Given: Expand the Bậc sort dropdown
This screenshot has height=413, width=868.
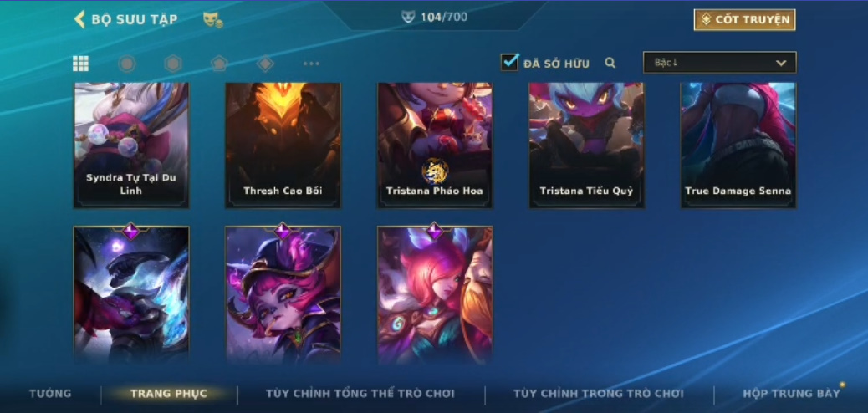Looking at the screenshot, I should (x=720, y=63).
